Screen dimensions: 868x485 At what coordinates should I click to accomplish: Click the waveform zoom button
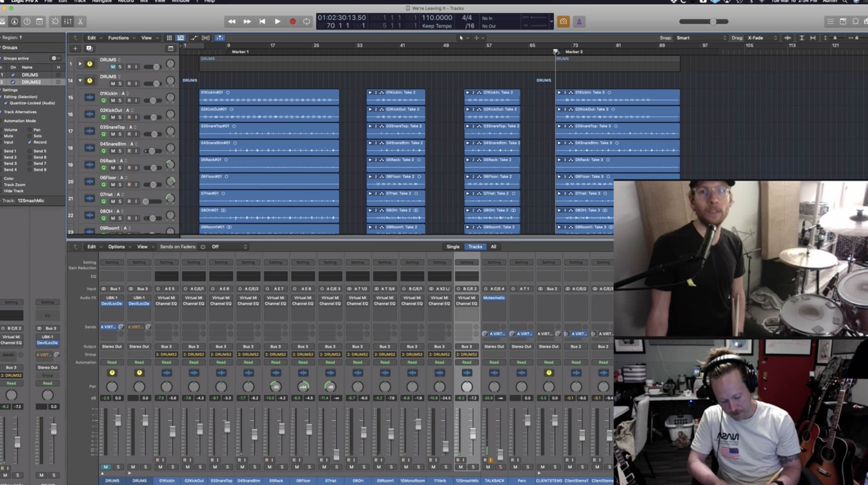787,38
